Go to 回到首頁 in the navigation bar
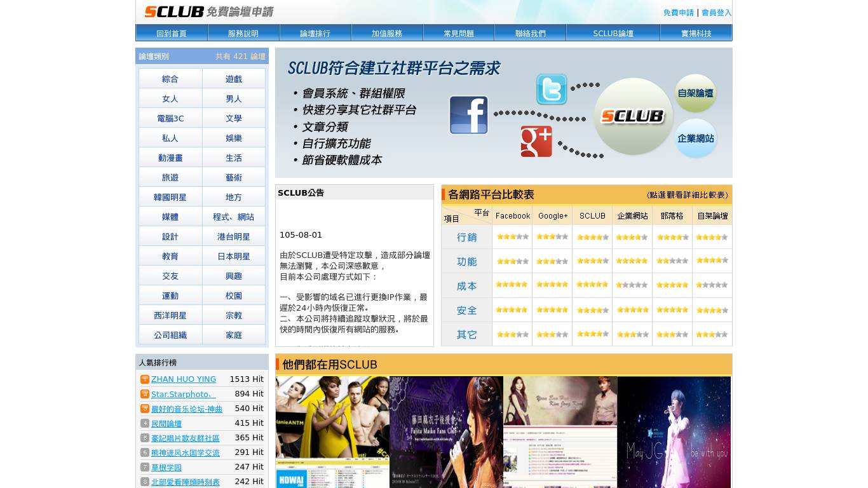This screenshot has width=868, height=488. [172, 33]
